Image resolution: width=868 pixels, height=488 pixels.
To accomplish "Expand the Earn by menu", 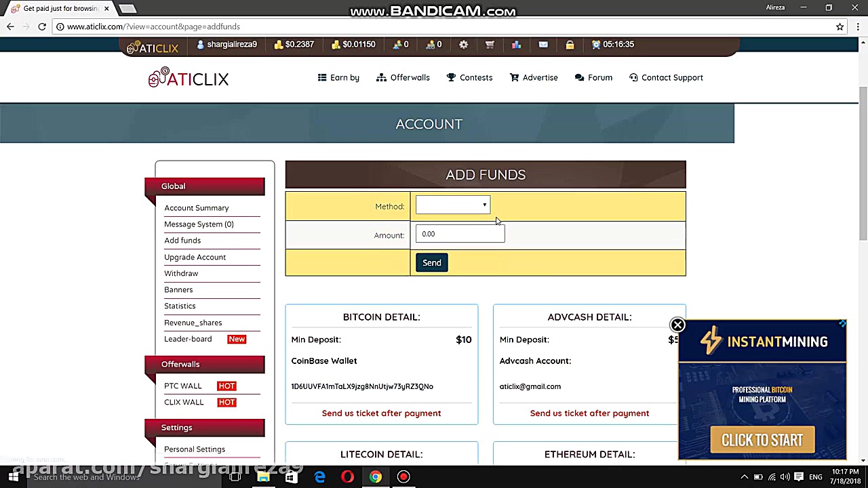I will 338,78.
